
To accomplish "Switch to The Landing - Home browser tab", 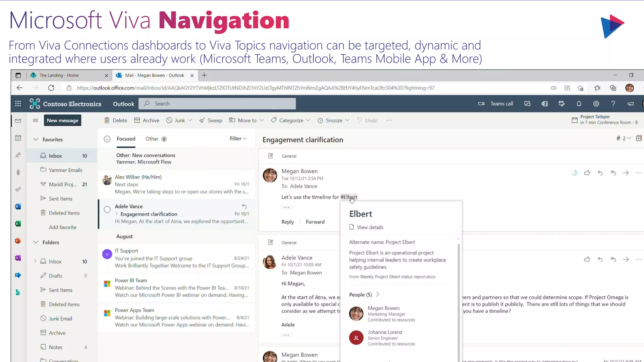I will 69,75.
